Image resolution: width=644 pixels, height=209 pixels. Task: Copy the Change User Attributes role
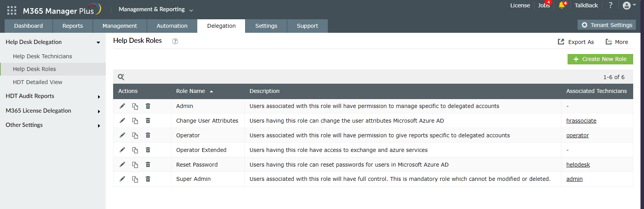[135, 121]
